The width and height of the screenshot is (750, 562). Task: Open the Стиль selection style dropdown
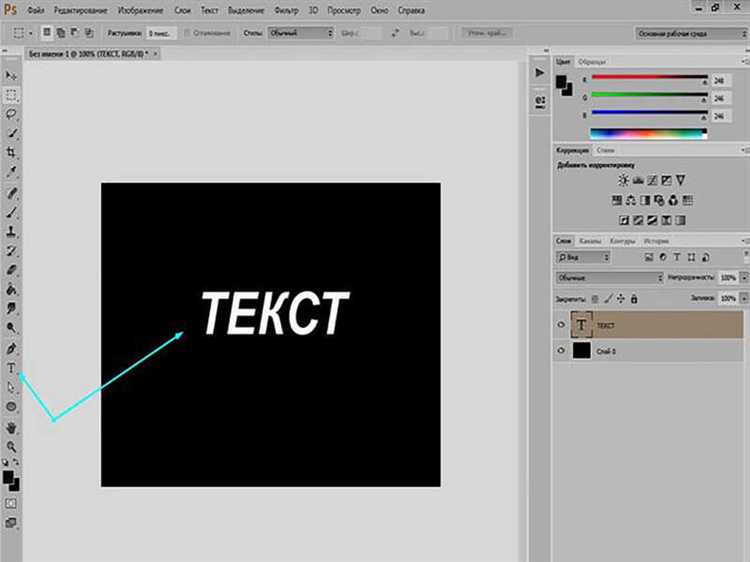[300, 33]
